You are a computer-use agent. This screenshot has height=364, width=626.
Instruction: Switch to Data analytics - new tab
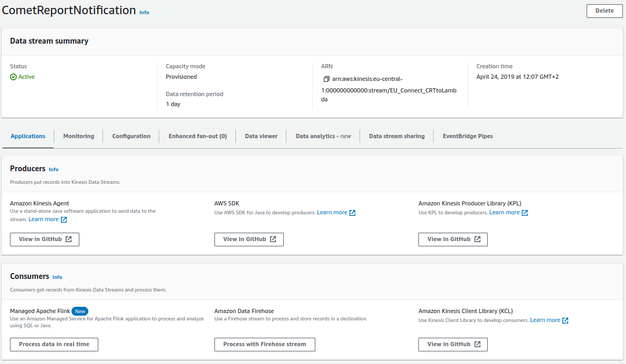[323, 136]
